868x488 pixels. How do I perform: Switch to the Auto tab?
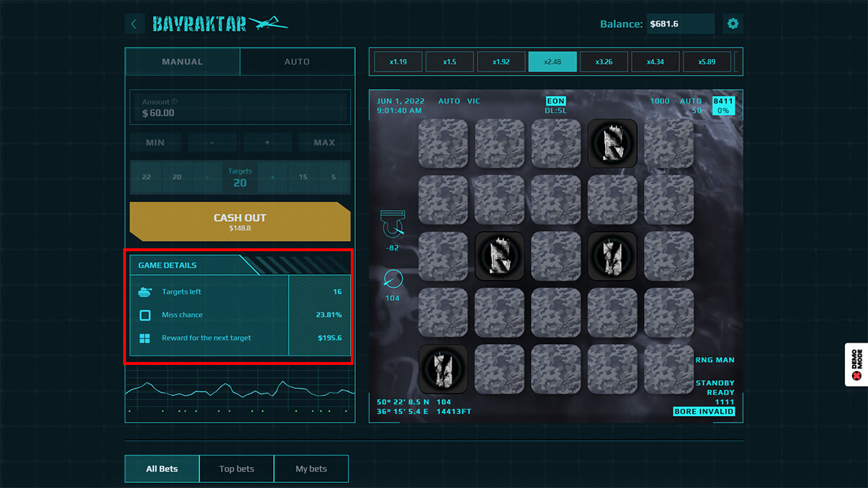tap(297, 62)
